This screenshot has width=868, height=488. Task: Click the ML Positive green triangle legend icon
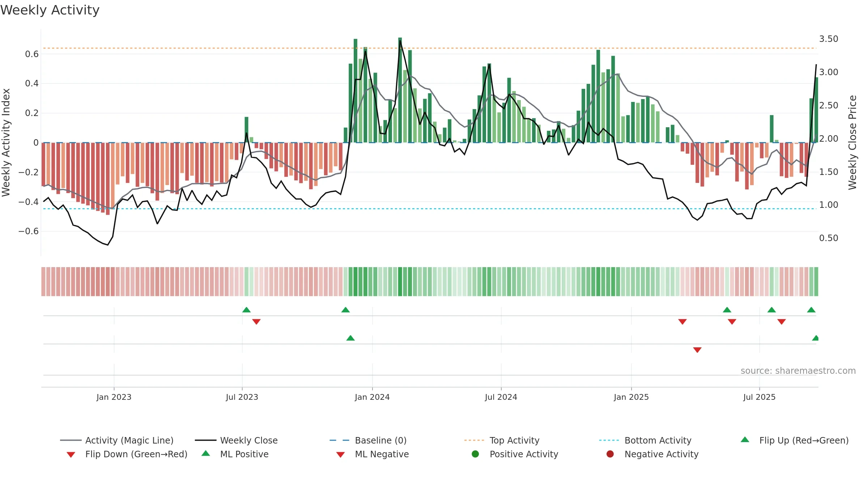[x=206, y=453]
